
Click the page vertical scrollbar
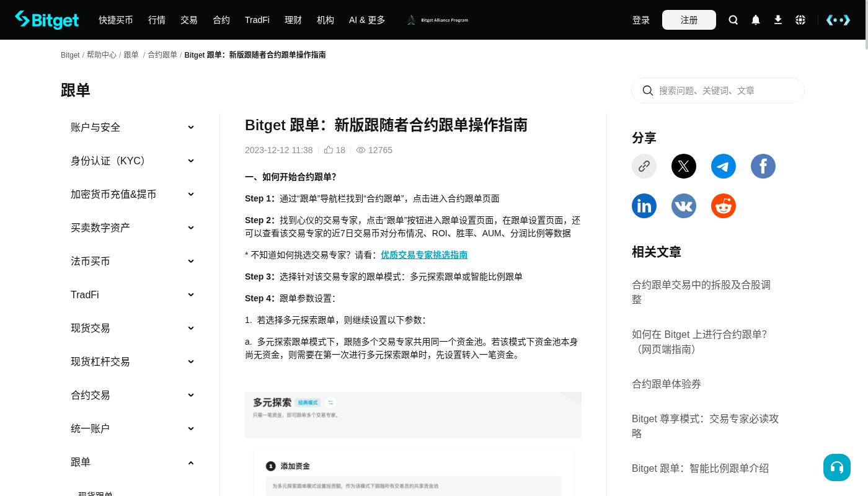click(x=866, y=25)
